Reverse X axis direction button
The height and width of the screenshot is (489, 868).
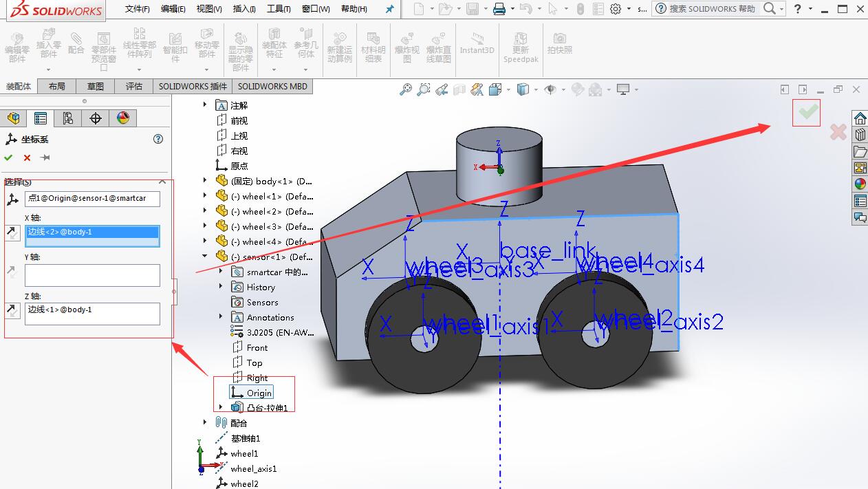[x=13, y=232]
